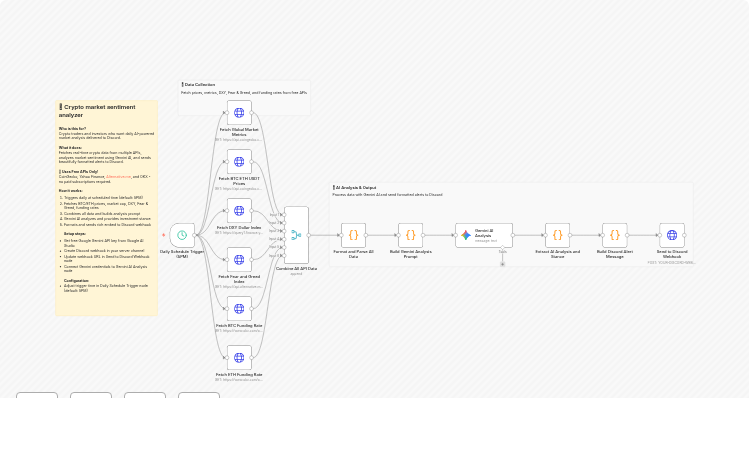Follow the Alternative.me link in the note
Image resolution: width=749 pixels, height=450 pixels.
pyautogui.click(x=118, y=177)
